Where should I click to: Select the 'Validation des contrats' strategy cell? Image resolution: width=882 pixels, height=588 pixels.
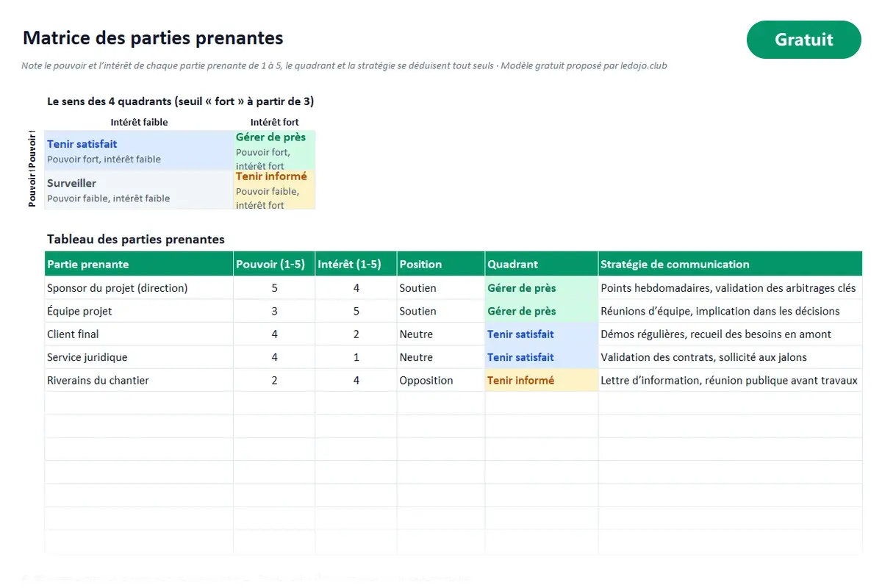[730, 357]
